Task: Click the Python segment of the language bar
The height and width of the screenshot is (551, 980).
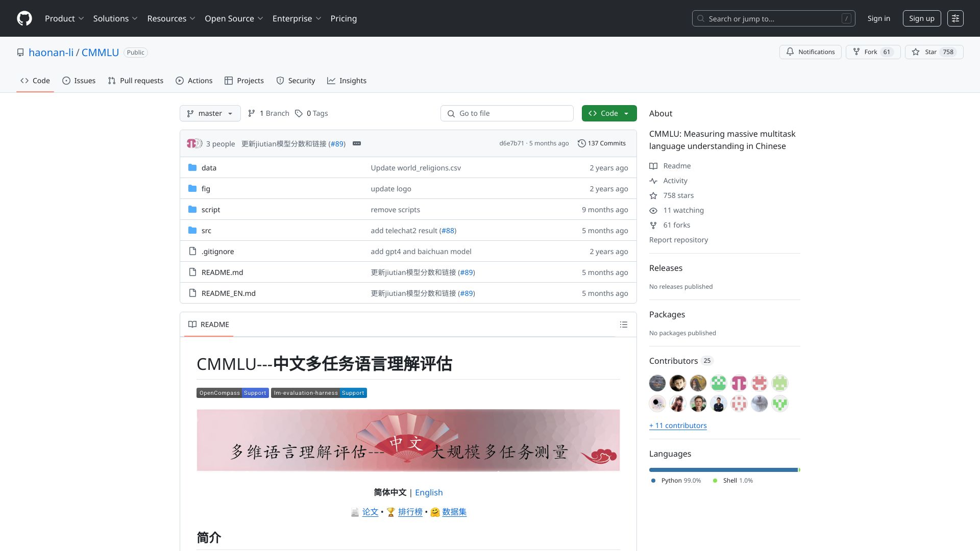Action: 723,470
